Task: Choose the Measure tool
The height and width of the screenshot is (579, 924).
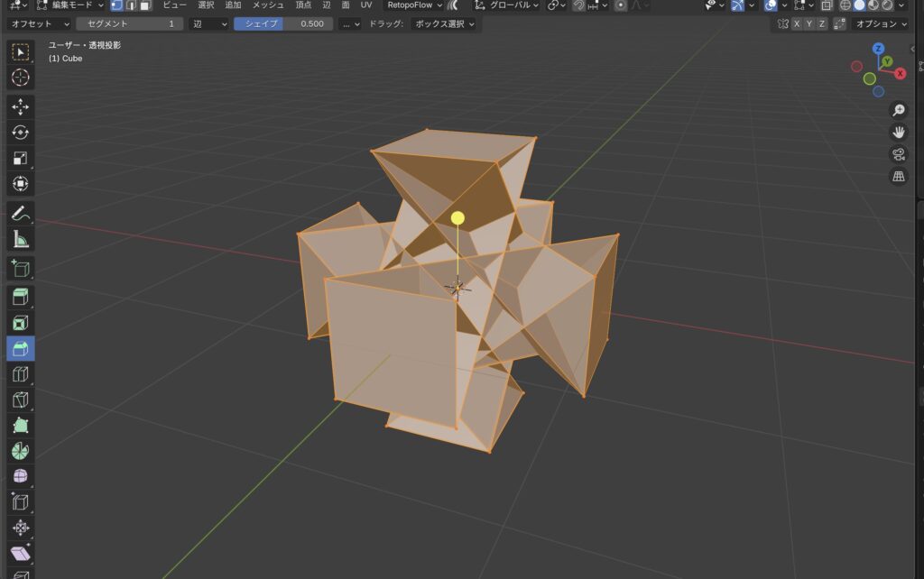Action: click(21, 239)
